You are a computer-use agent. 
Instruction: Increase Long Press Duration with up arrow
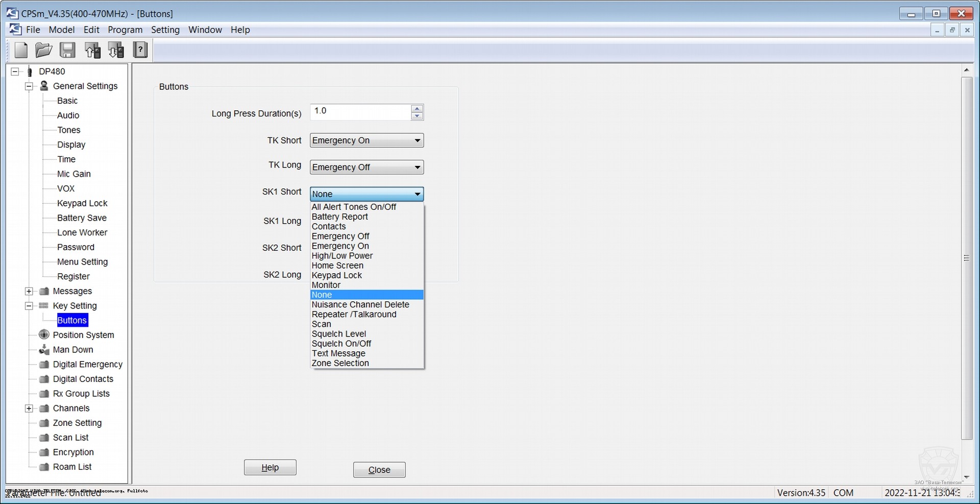(x=417, y=108)
